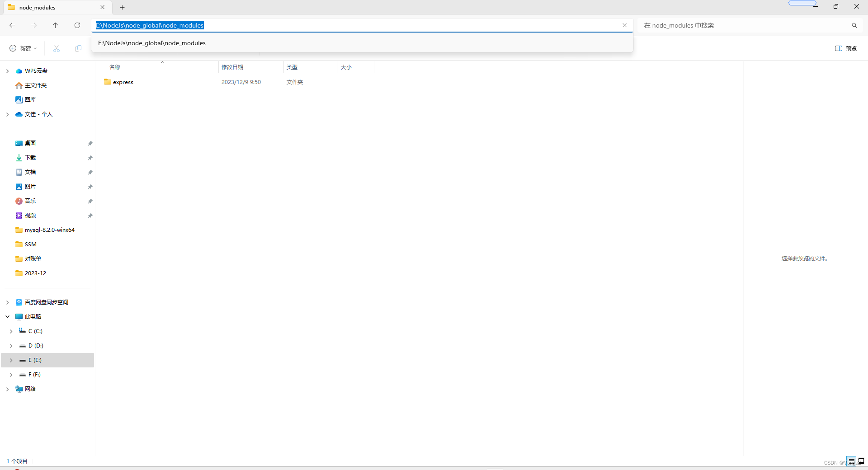
Task: Expand the 网络 network node
Action: click(7, 389)
